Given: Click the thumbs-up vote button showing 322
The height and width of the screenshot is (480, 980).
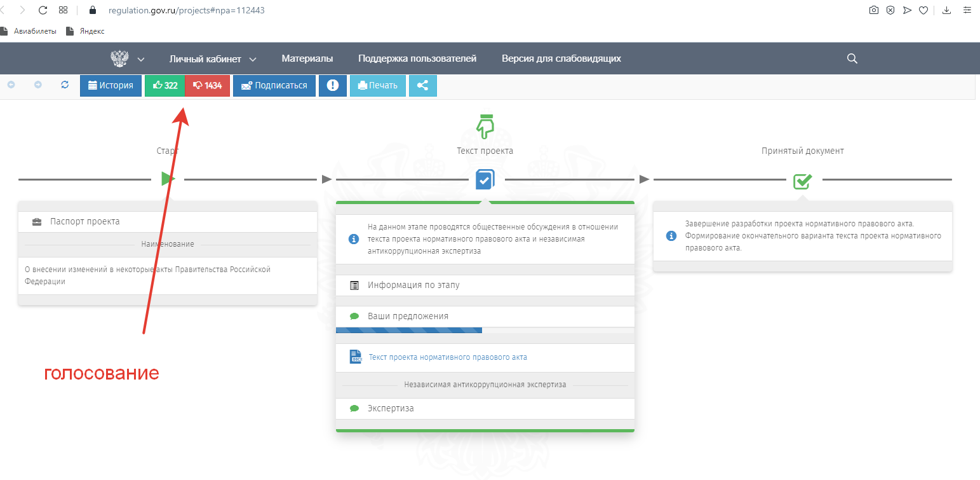Looking at the screenshot, I should tap(164, 86).
